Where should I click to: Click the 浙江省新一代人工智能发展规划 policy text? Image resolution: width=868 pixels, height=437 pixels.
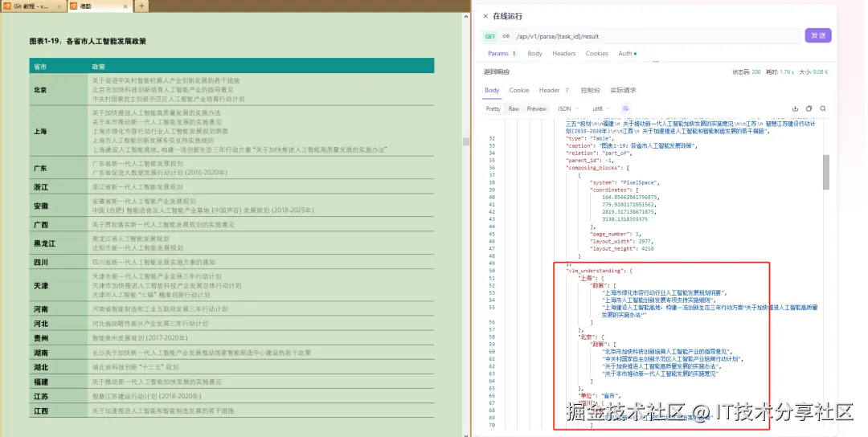point(137,187)
